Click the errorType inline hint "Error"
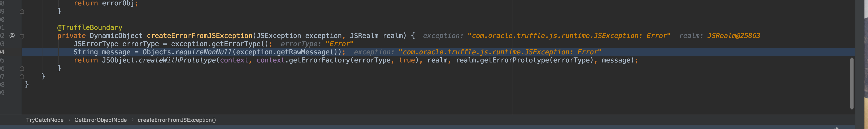 click(x=339, y=44)
